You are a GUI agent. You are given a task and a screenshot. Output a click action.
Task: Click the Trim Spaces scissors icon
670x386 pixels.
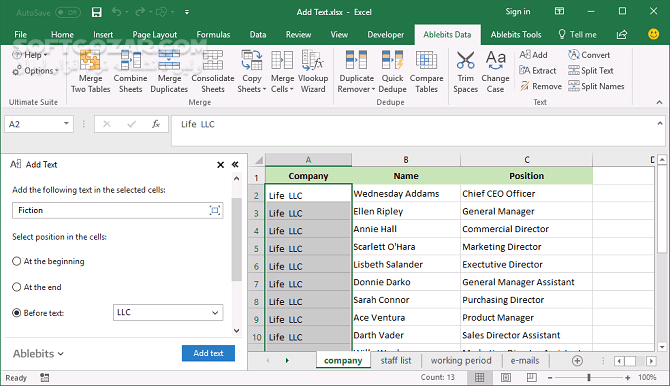click(465, 60)
